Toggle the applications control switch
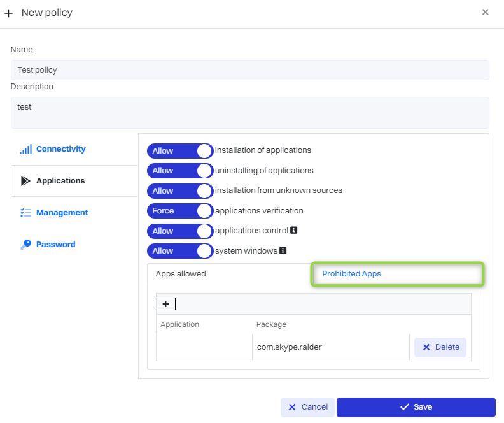The image size is (504, 423). coord(180,231)
